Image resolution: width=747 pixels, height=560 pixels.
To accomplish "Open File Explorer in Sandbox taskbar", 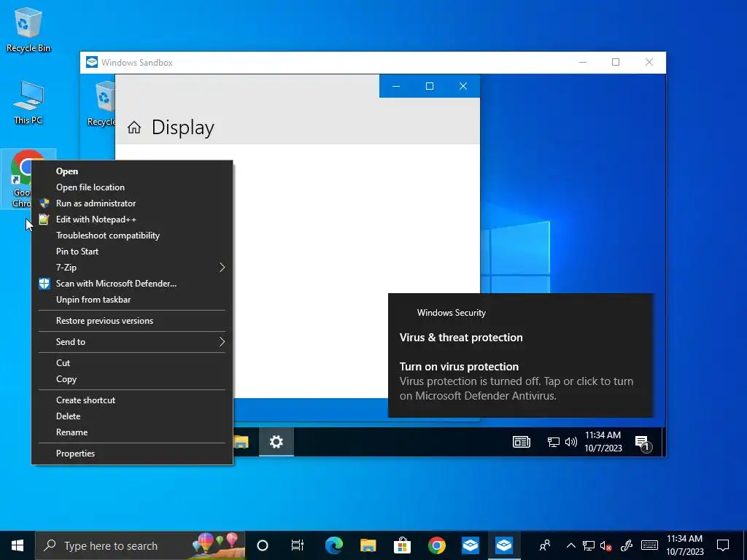I will click(241, 442).
